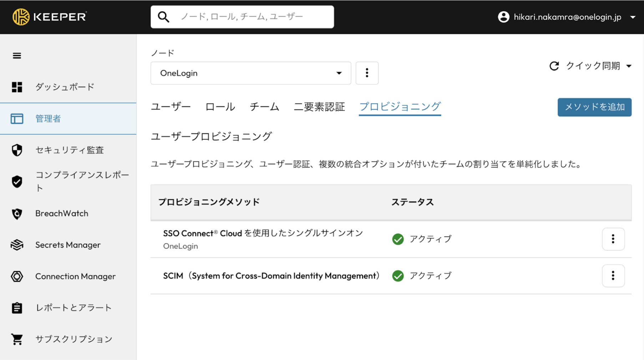Click the アクティブ status in SSO Connect row

pyautogui.click(x=431, y=239)
